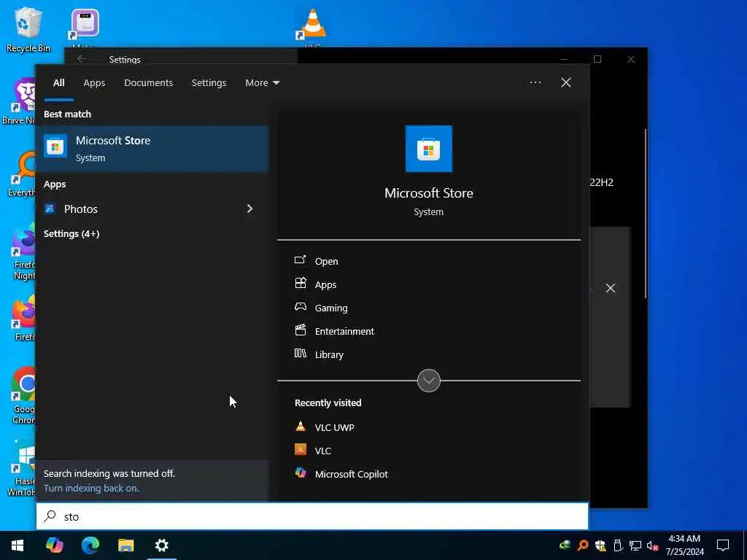Click the search text box
747x560 pixels.
pyautogui.click(x=312, y=516)
